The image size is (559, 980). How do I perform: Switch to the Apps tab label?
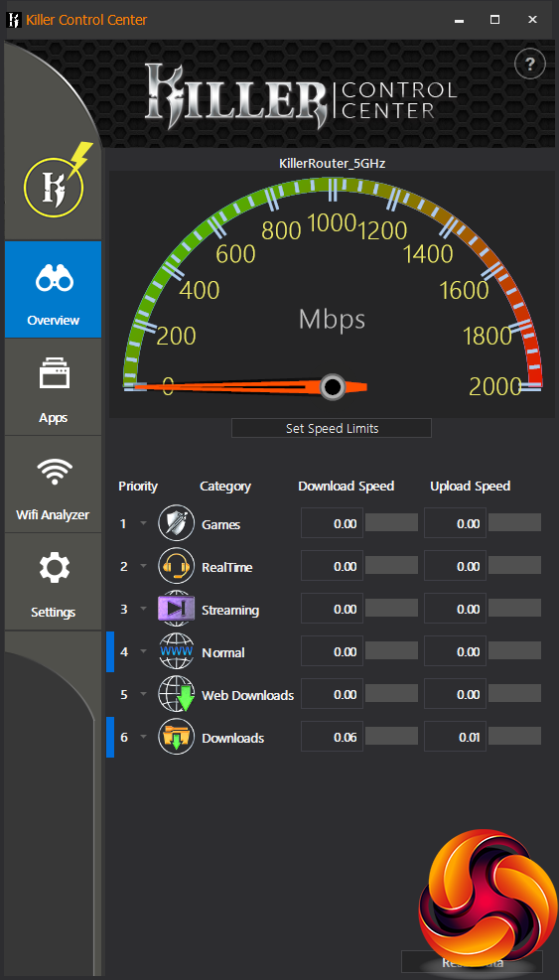click(x=54, y=418)
